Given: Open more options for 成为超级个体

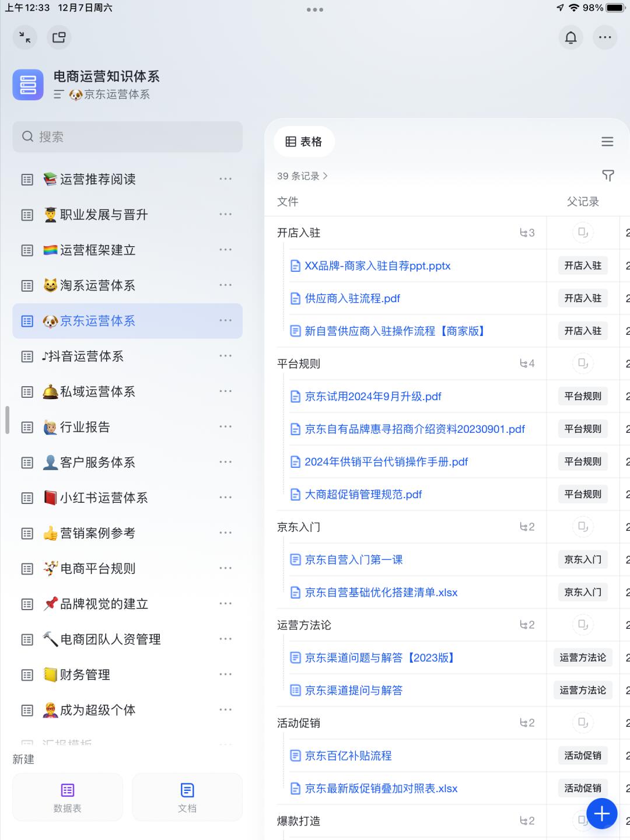Looking at the screenshot, I should 226,710.
